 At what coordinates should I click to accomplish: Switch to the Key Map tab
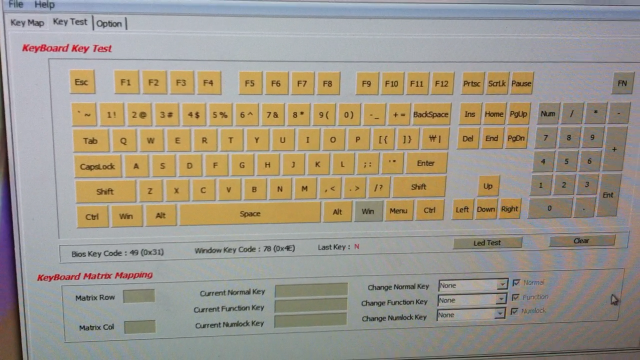coord(27,23)
